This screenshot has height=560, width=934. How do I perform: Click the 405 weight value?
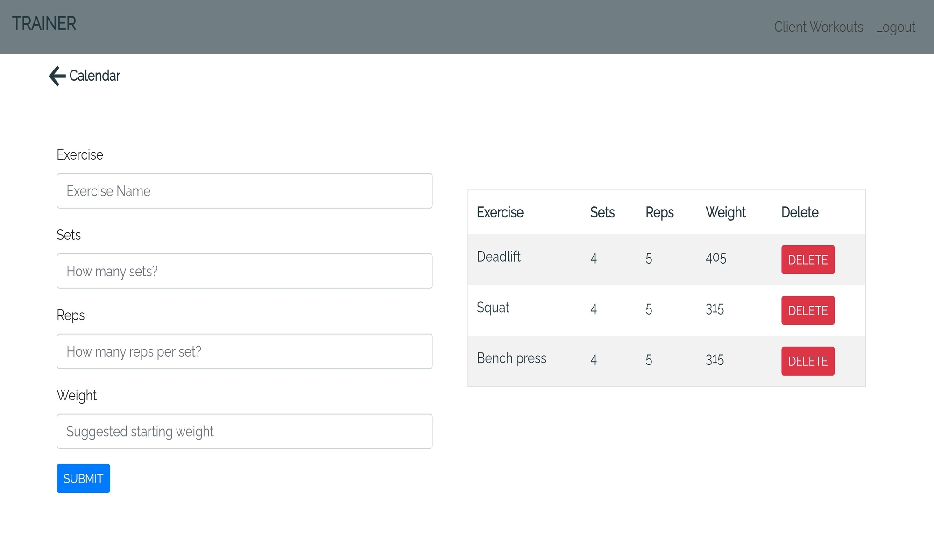pos(716,258)
